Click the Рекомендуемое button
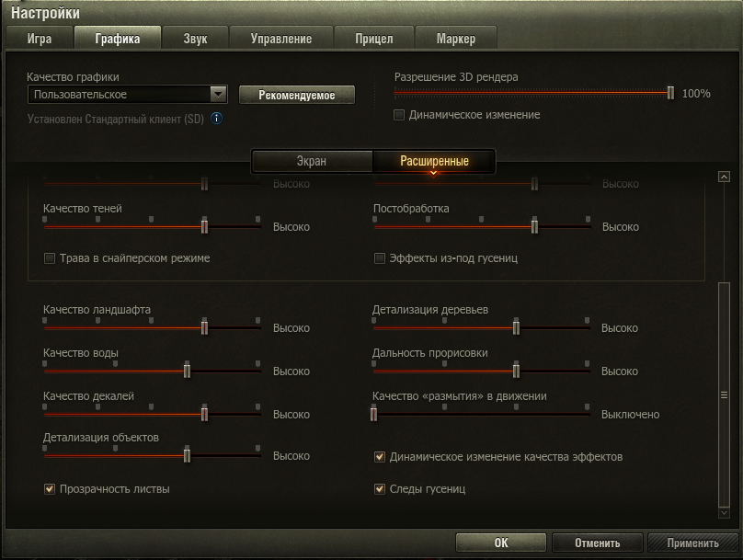The width and height of the screenshot is (743, 560). [296, 95]
